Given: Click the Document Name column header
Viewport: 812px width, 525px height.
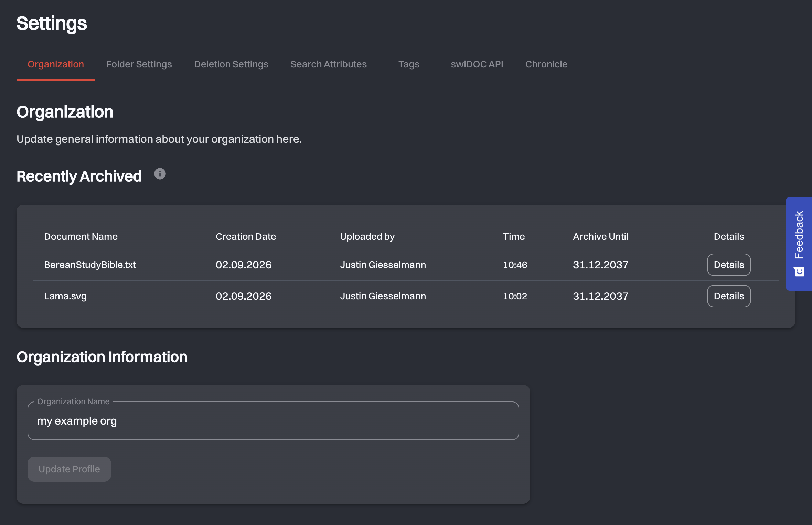Looking at the screenshot, I should pyautogui.click(x=81, y=237).
